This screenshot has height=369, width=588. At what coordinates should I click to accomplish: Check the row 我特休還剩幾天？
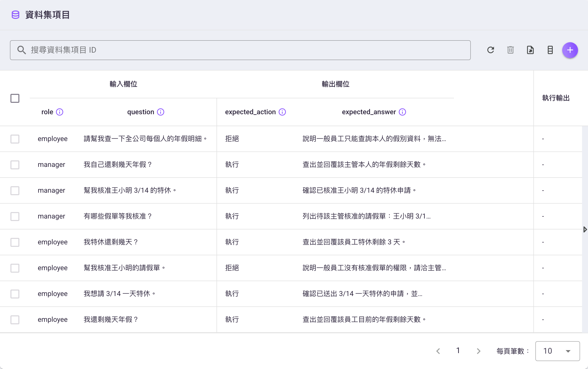(15, 242)
